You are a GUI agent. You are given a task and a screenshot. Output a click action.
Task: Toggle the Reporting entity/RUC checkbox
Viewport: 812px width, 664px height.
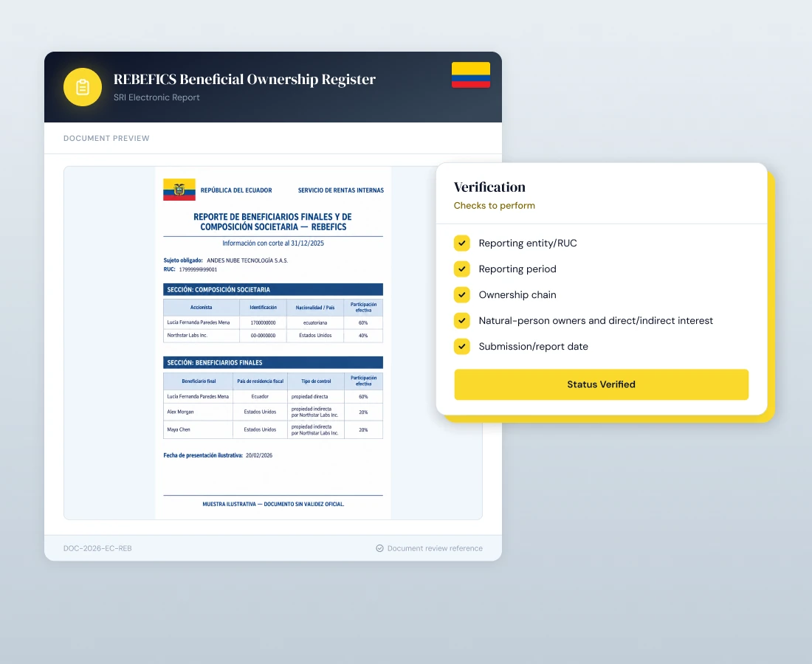(x=462, y=243)
